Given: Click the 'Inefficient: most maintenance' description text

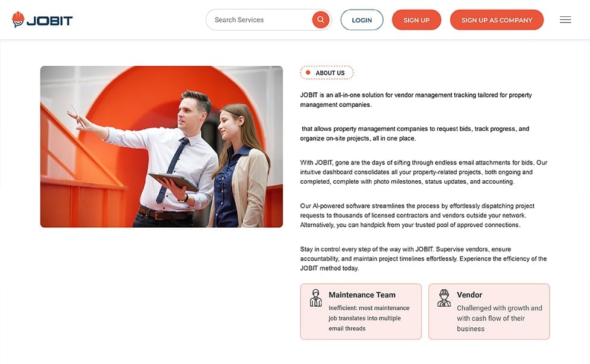Looking at the screenshot, I should 369,318.
